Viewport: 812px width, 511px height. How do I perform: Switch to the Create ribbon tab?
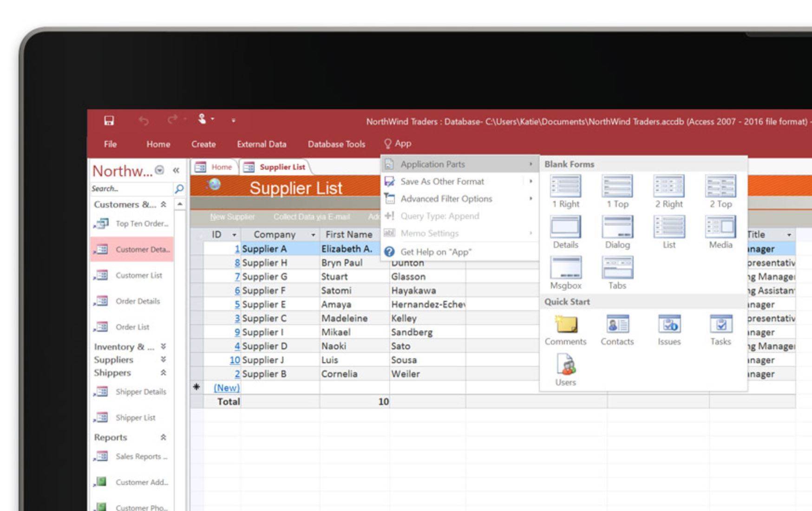[x=203, y=144]
